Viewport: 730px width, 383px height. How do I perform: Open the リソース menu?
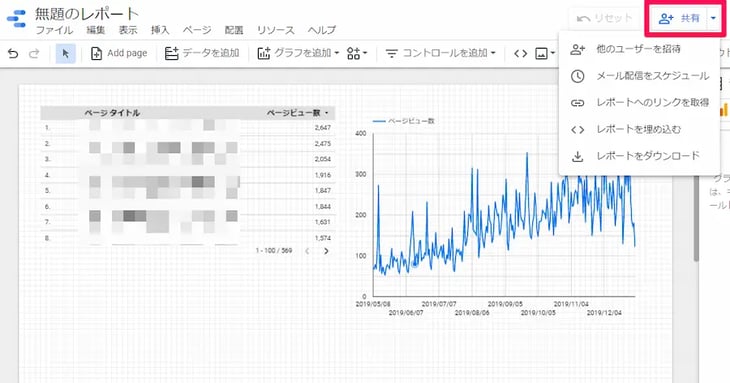tap(276, 30)
